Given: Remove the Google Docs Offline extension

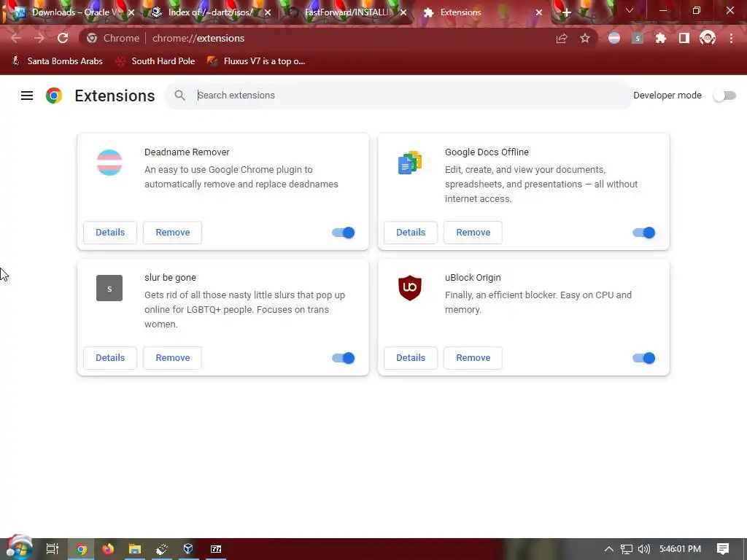Looking at the screenshot, I should pos(473,233).
